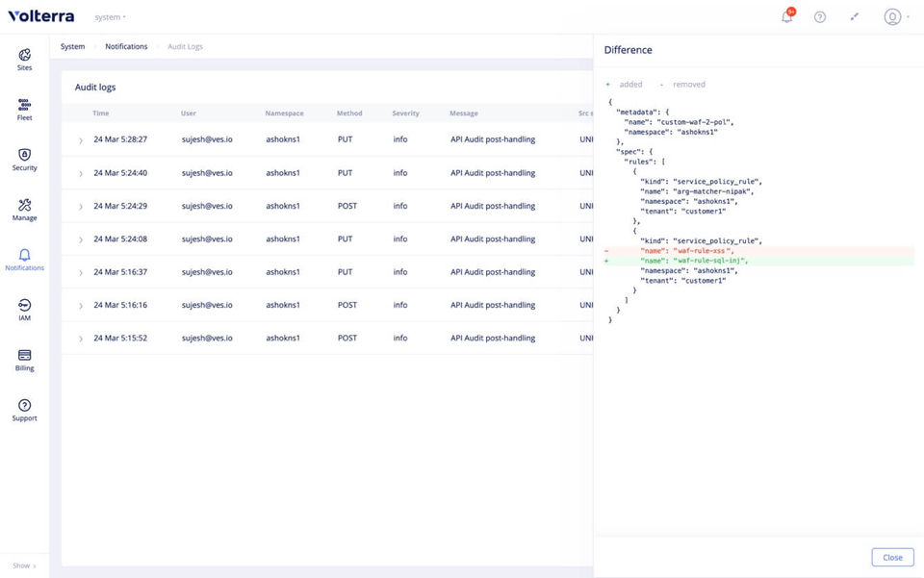
Task: Select PUT method in 5:28:27 row
Action: [x=345, y=139]
